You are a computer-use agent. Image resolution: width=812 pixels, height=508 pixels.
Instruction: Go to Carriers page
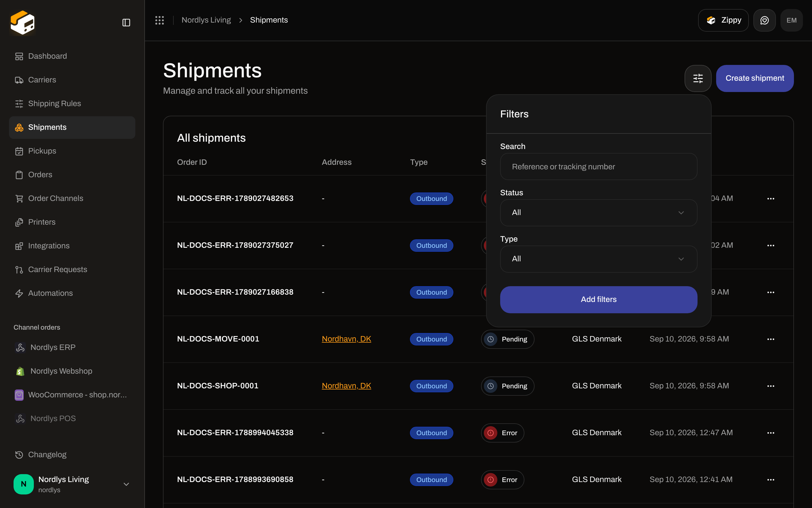coord(72,80)
